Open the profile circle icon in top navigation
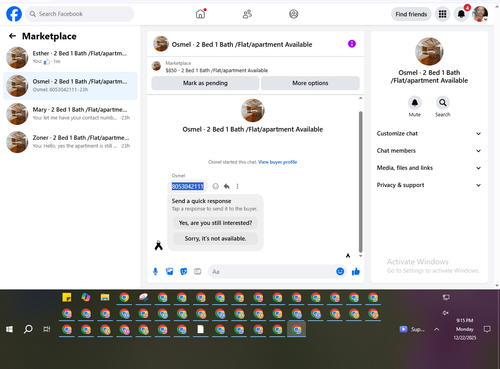This screenshot has height=369, width=500. point(293,14)
